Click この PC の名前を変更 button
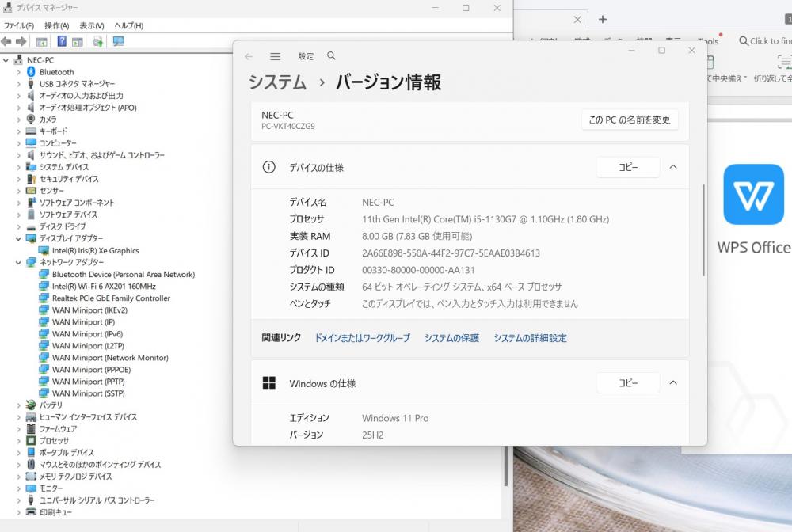Viewport: 792px width, 532px height. coord(629,120)
